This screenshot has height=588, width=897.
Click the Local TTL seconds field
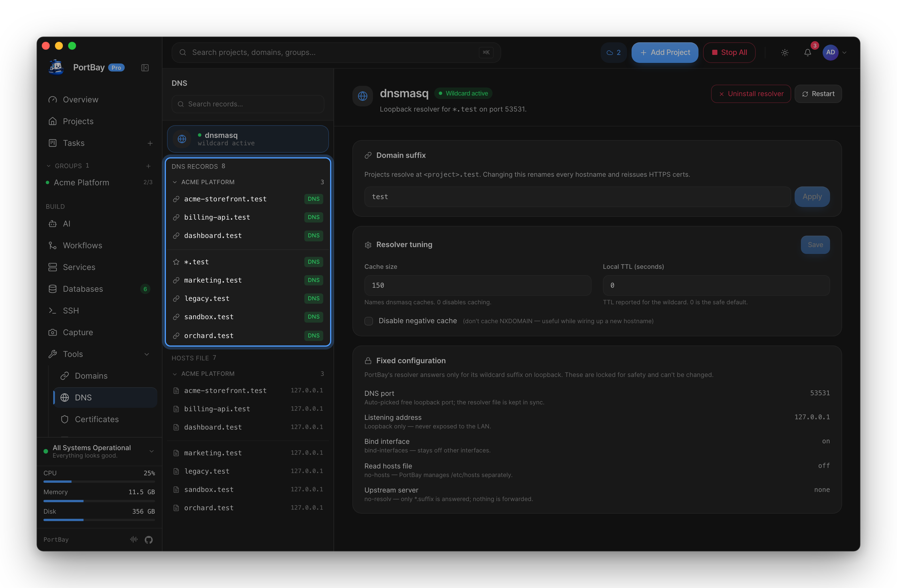pos(716,285)
